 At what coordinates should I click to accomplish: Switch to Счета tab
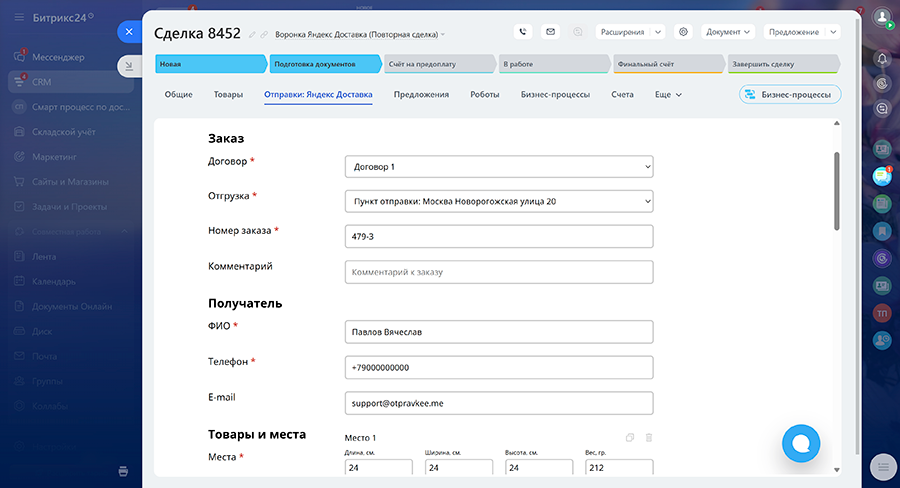[622, 95]
